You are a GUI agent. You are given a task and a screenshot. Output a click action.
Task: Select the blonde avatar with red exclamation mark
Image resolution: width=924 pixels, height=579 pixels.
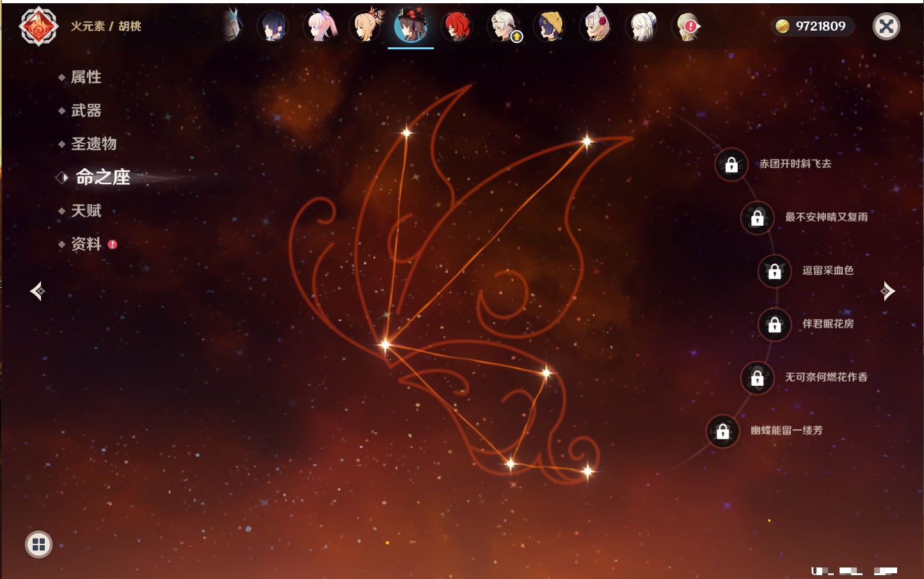pyautogui.click(x=688, y=26)
